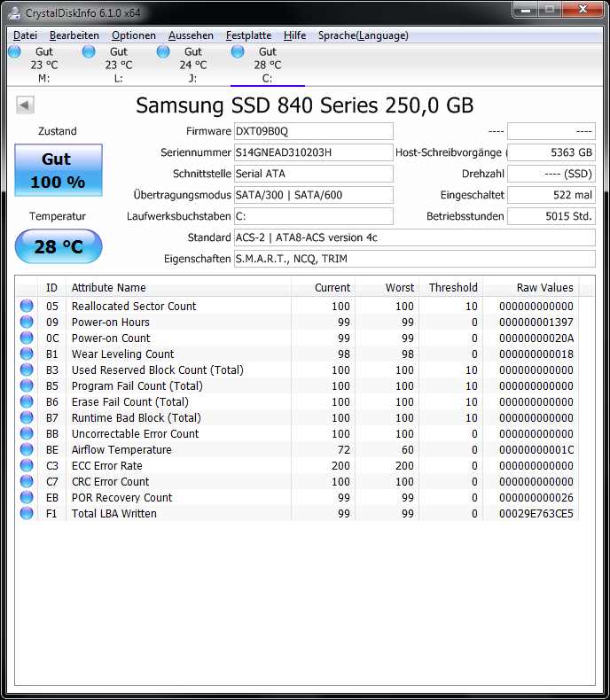Click the Seriennummer field S14GNEAD310203H

pos(314,152)
